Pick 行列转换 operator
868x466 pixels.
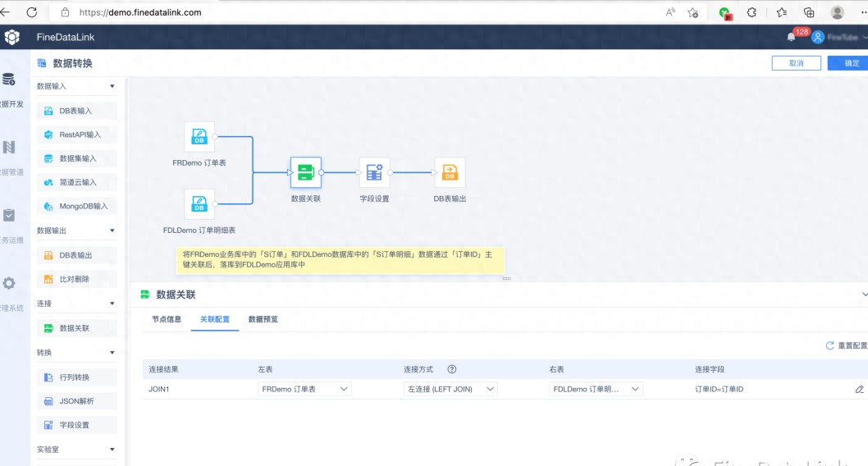[x=77, y=377]
